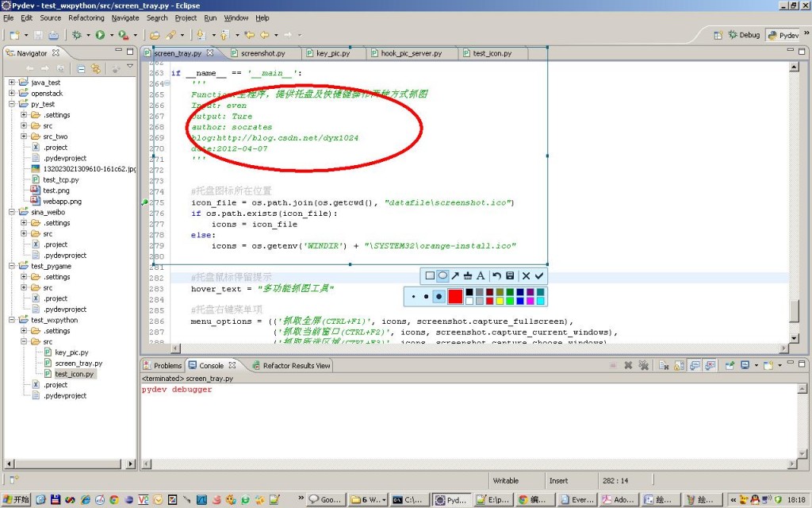812x508 pixels.
Task: Click the Pin Console icon
Action: 730,365
